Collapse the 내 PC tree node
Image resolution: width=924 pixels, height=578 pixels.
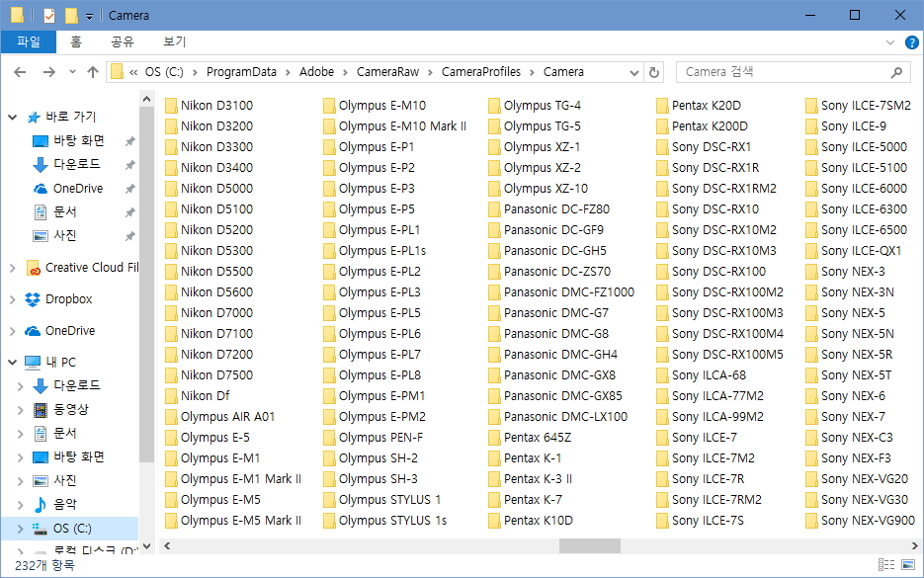click(x=13, y=362)
